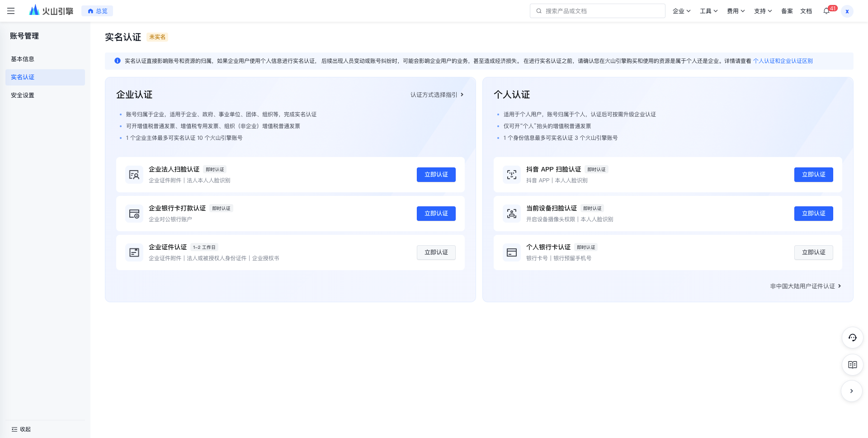Click the 银行卡号｜银行预留手机号 description
Viewport: 868px width, 438px height.
click(x=559, y=258)
